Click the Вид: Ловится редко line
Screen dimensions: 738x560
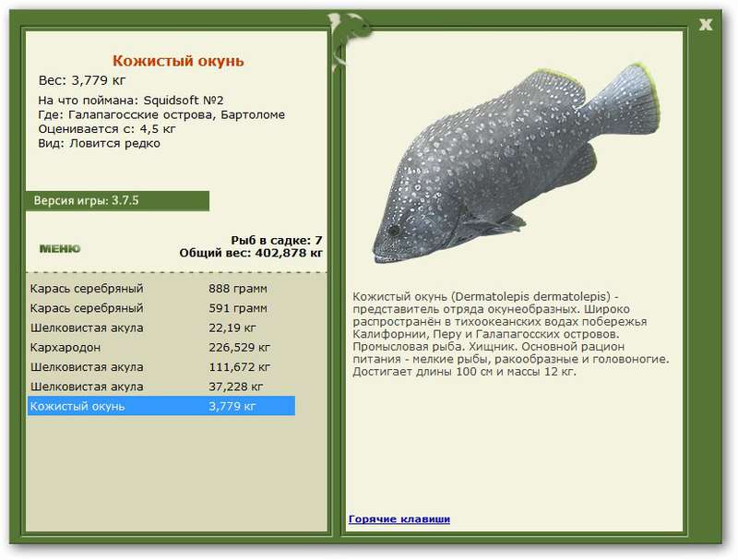point(99,143)
